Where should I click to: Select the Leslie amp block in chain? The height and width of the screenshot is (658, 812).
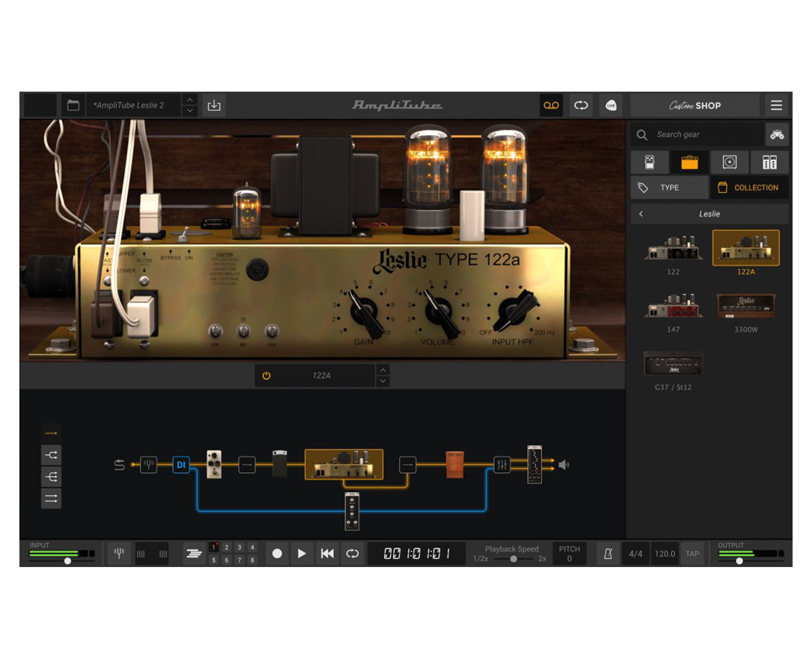(344, 464)
